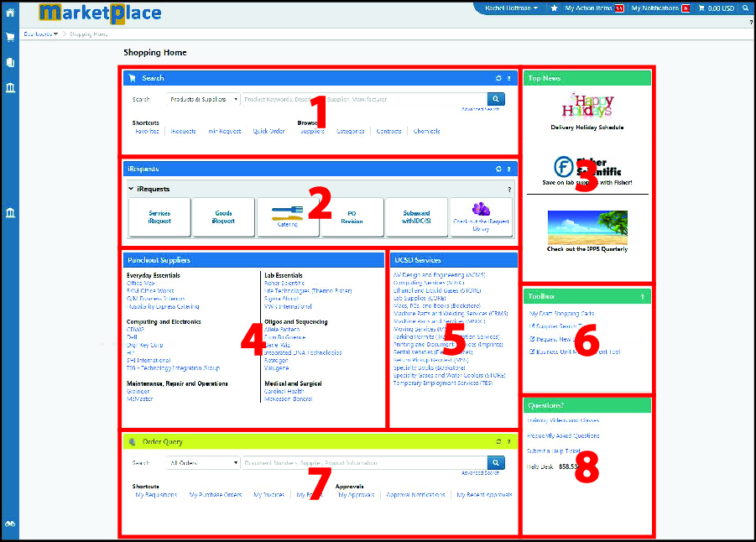Click the Subaward with IDC(S) tile
This screenshot has height=542, width=756.
coord(416,217)
